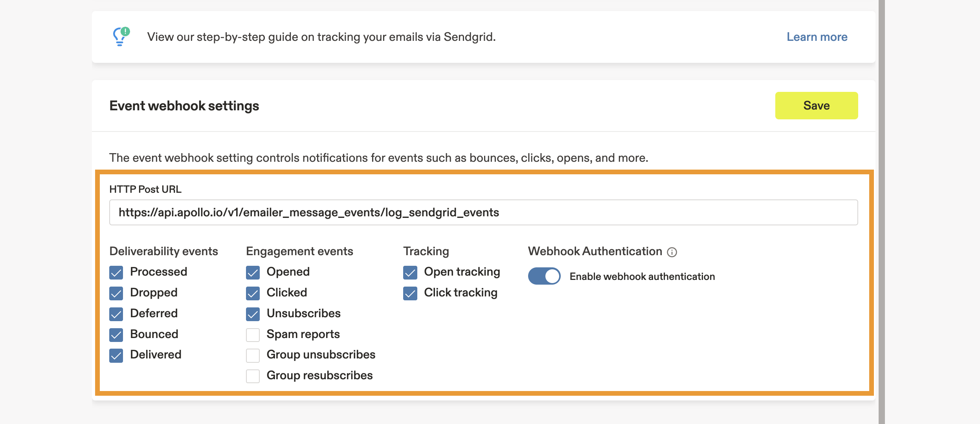Check the Group unsubscribes box
Image resolution: width=980 pixels, height=424 pixels.
coord(253,355)
